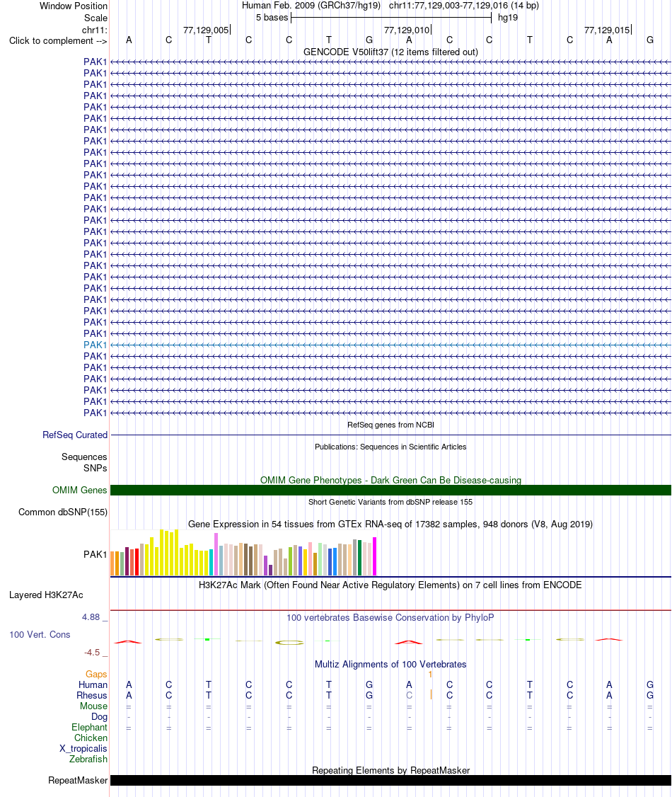
Task: Open the GENCODE V50lift37 track title
Action: click(x=390, y=52)
